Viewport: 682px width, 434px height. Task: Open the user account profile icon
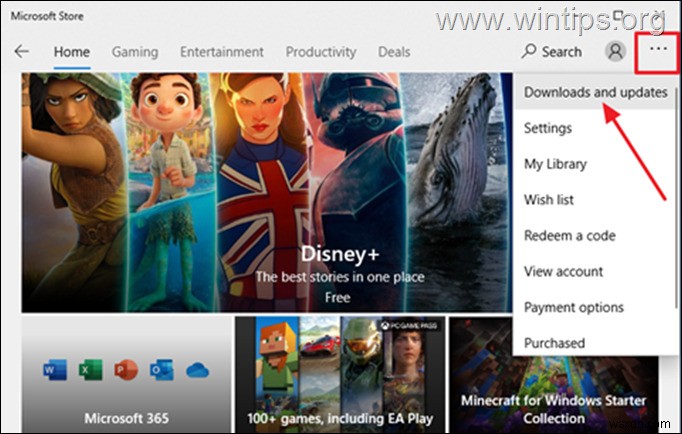tap(616, 51)
